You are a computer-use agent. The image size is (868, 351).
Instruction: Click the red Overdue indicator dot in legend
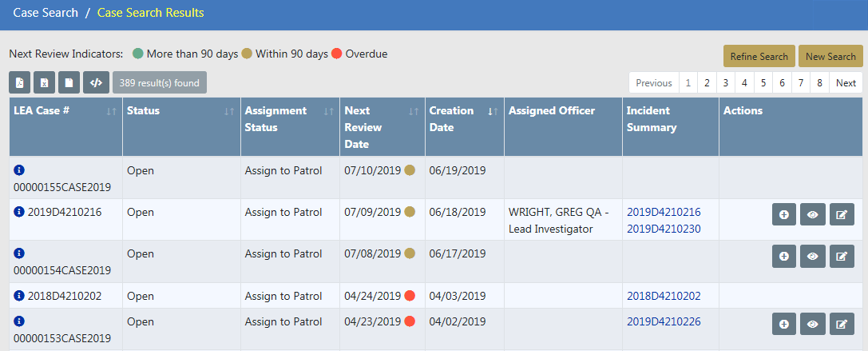point(337,54)
